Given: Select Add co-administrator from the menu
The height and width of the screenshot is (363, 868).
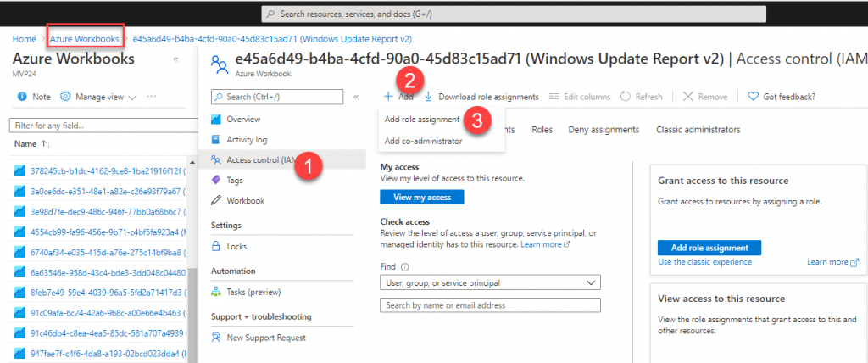Looking at the screenshot, I should tap(424, 142).
